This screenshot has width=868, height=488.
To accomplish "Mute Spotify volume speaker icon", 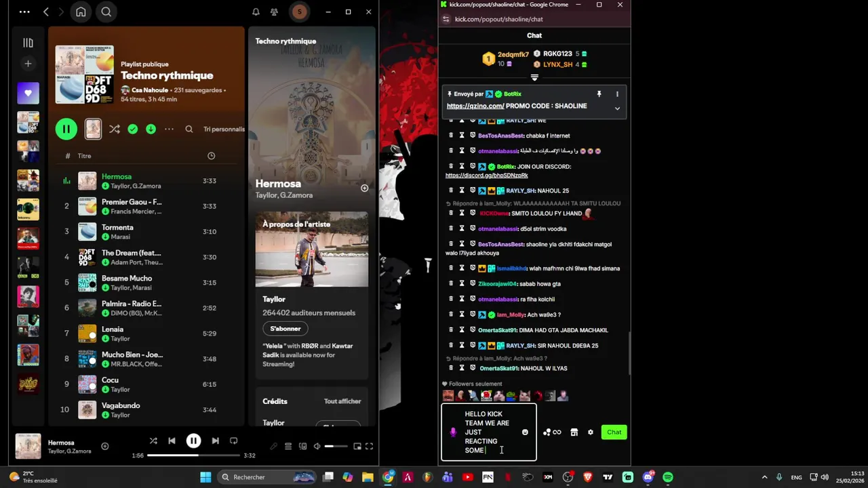I will 317,446.
